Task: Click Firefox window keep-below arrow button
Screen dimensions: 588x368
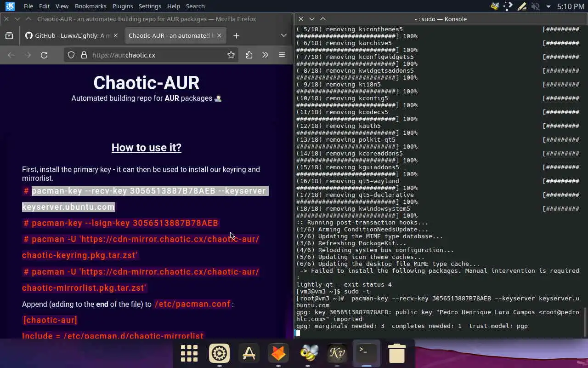Action: click(17, 19)
